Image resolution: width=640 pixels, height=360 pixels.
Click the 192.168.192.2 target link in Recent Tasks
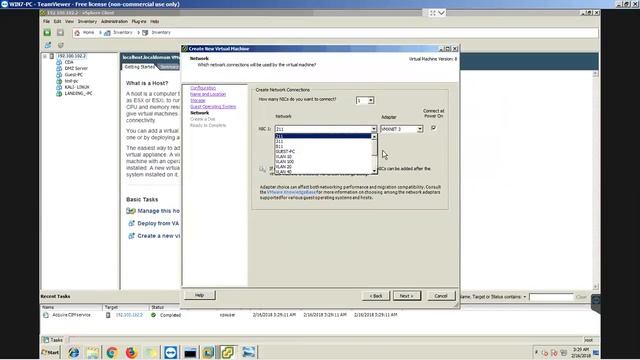pyautogui.click(x=129, y=315)
